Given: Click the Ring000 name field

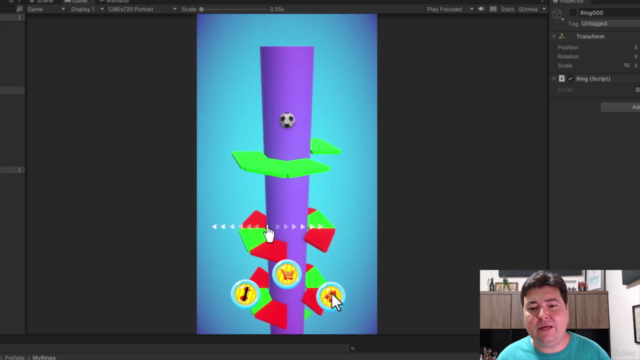Looking at the screenshot, I should pyautogui.click(x=609, y=13).
